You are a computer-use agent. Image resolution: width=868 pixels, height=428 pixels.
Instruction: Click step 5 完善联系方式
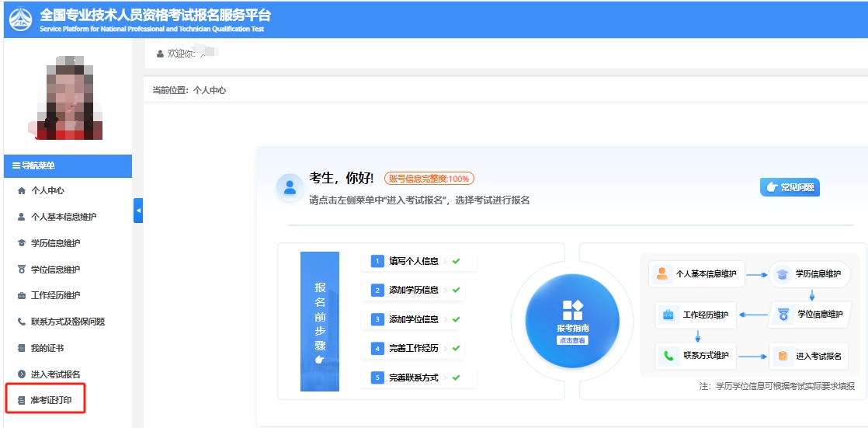click(413, 378)
